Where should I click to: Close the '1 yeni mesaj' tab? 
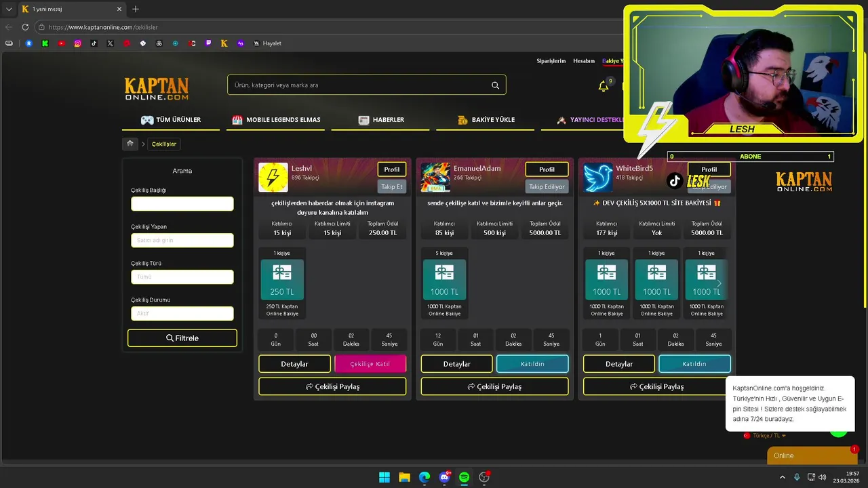pyautogui.click(x=120, y=9)
